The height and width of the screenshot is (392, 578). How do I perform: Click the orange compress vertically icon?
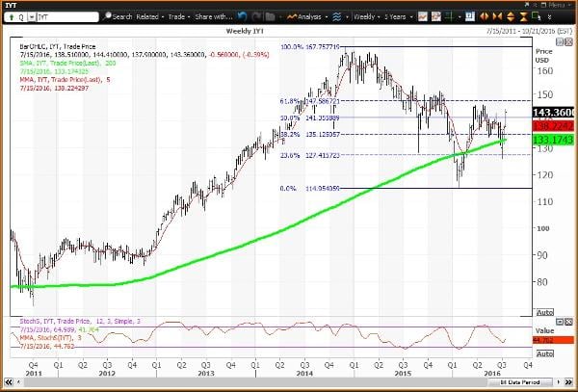pyautogui.click(x=524, y=16)
